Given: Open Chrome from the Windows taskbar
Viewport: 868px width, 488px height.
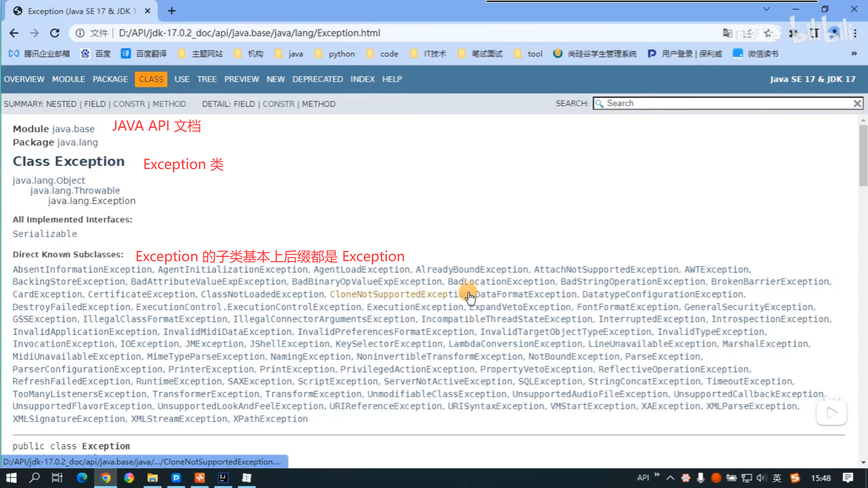Looking at the screenshot, I should click(x=105, y=478).
